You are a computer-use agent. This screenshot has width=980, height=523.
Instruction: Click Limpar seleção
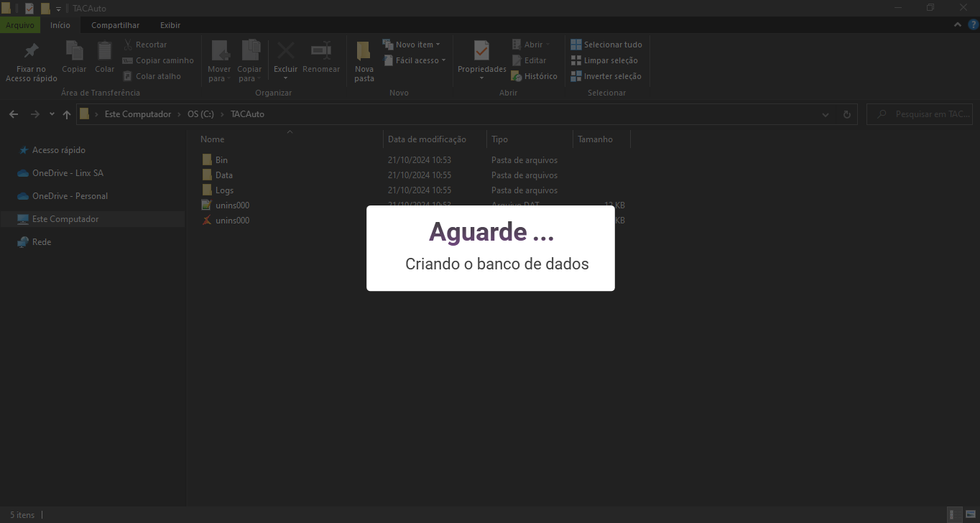(604, 60)
